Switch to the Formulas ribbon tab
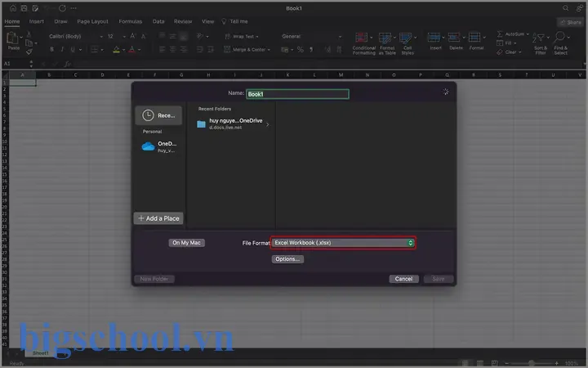 (x=131, y=21)
